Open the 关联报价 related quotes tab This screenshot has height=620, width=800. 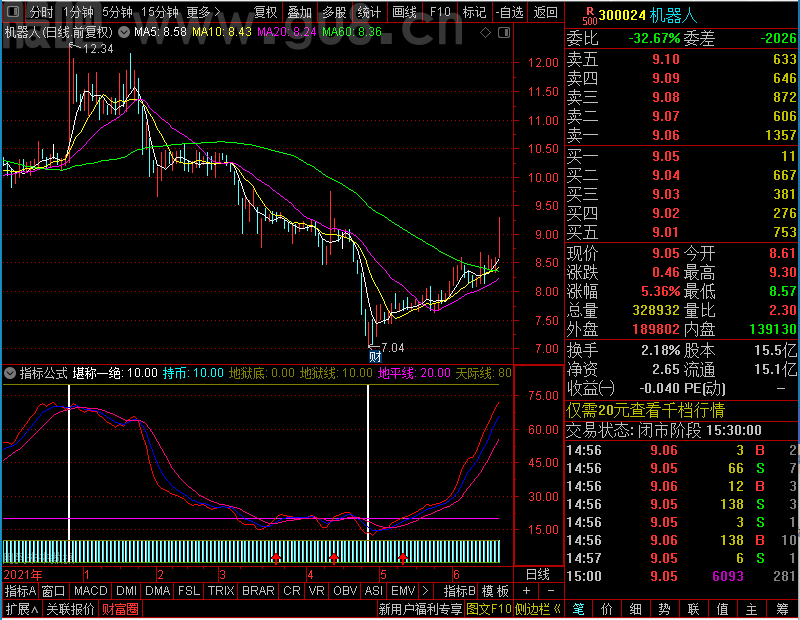[x=70, y=609]
